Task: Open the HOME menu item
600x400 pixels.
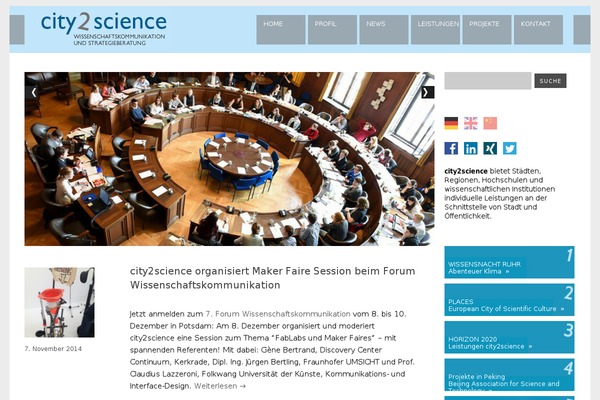Action: point(281,30)
